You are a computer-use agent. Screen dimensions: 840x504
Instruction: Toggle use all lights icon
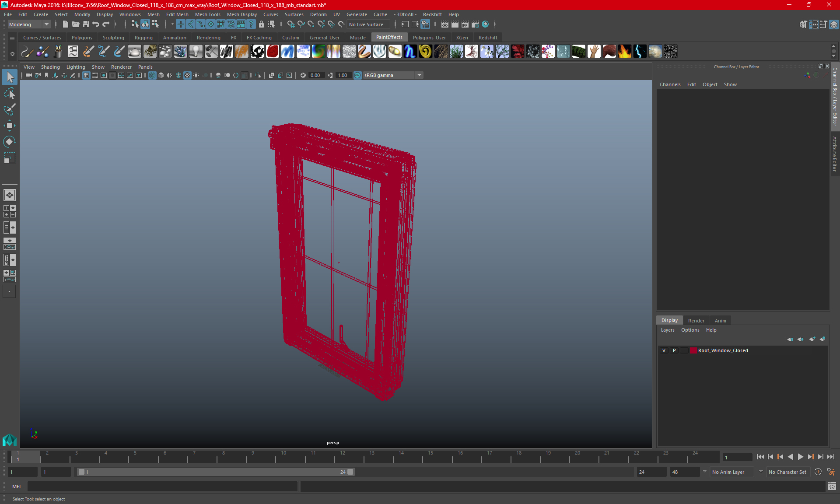tap(196, 75)
